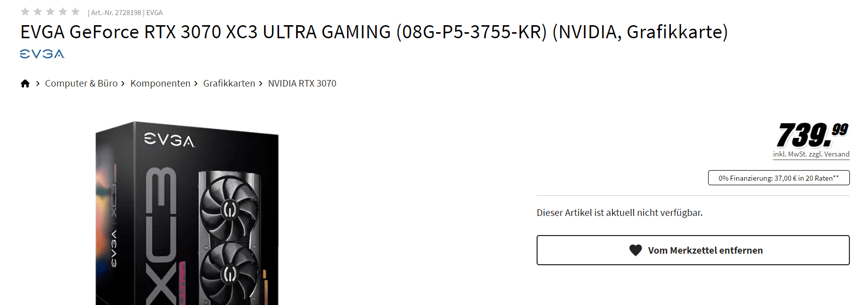Open the EVGA brand logo under title

tap(43, 54)
